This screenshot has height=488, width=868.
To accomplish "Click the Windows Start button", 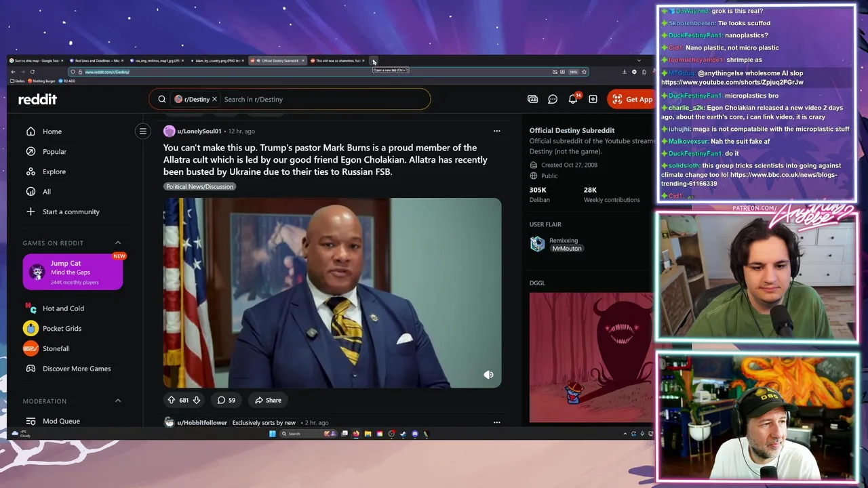I will click(273, 434).
